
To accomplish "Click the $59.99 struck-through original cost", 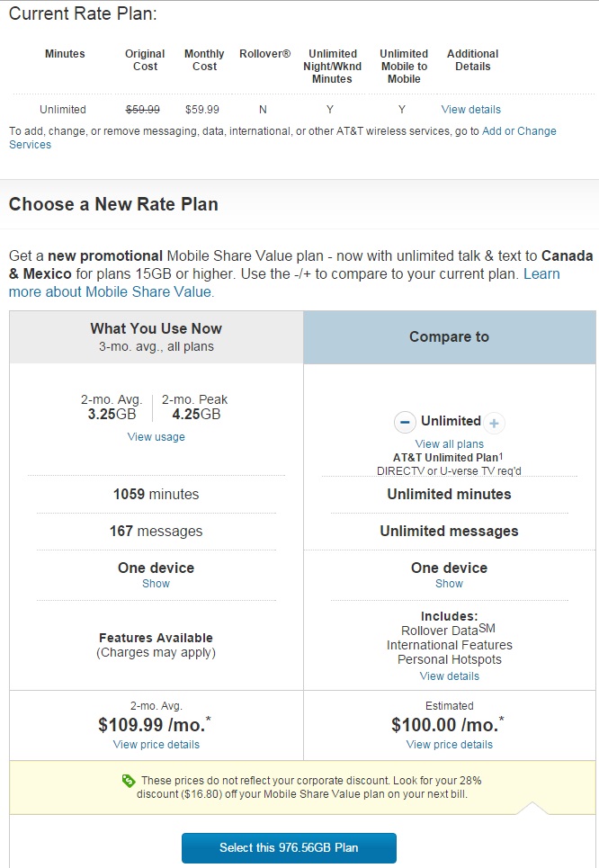I will click(x=143, y=110).
